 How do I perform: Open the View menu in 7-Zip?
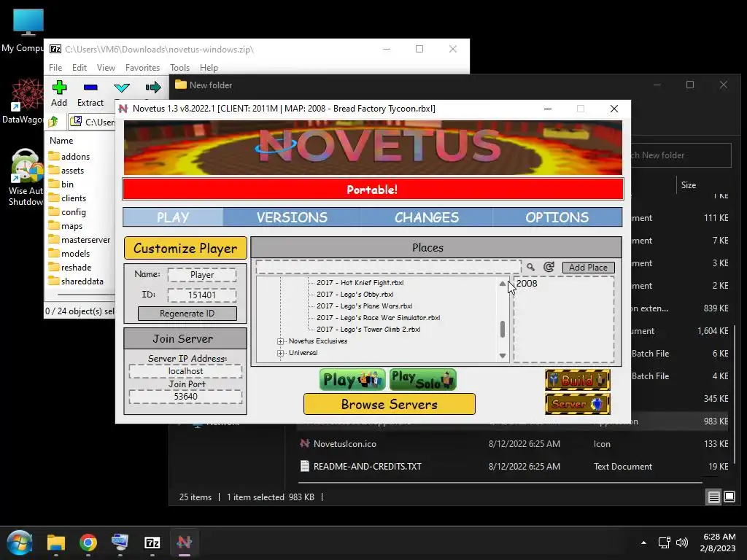click(x=106, y=68)
